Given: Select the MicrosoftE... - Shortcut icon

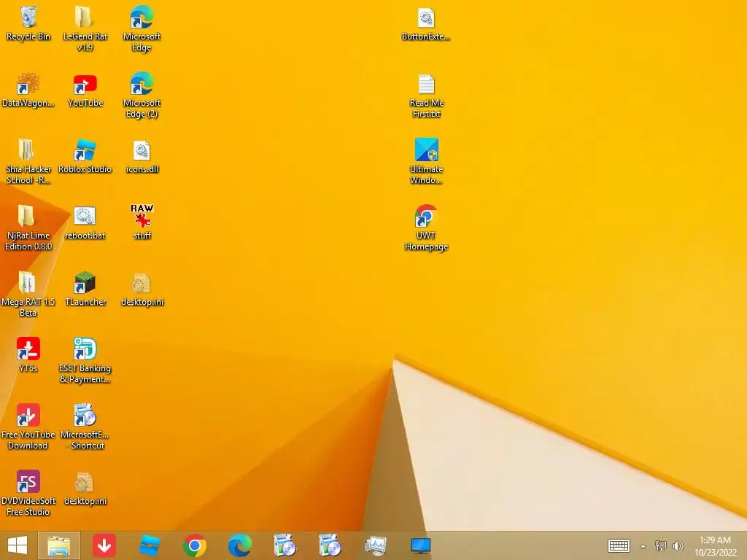Looking at the screenshot, I should click(85, 427).
